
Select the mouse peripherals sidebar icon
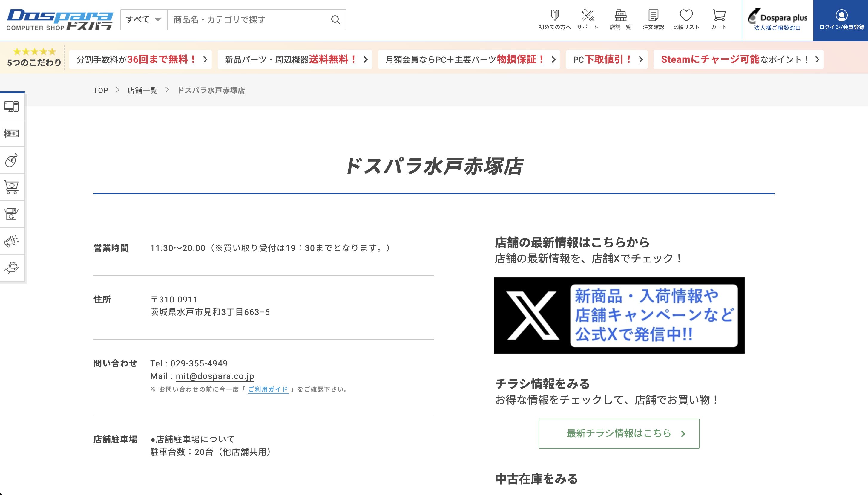12,160
